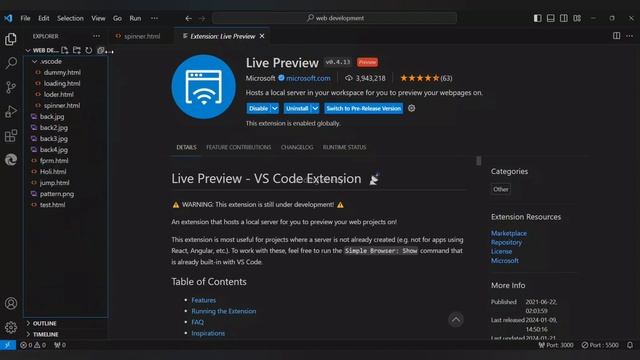
Task: Switch to Feature Contributions tab
Action: click(238, 147)
